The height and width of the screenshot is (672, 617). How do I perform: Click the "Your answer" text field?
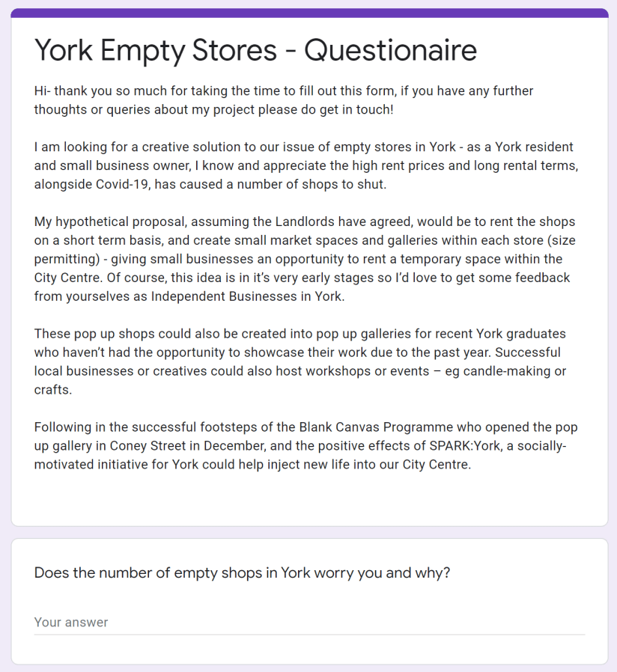(308, 622)
